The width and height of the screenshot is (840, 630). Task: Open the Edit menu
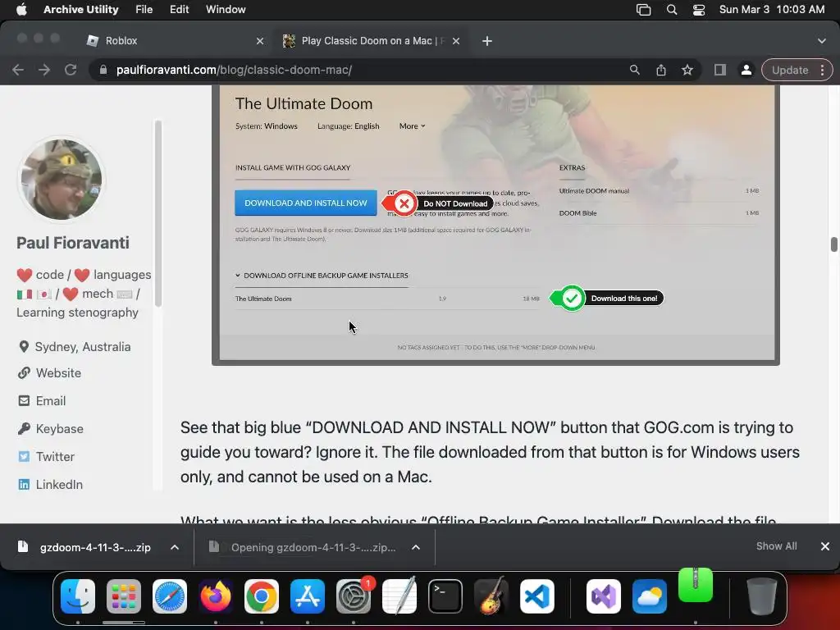pos(179,9)
